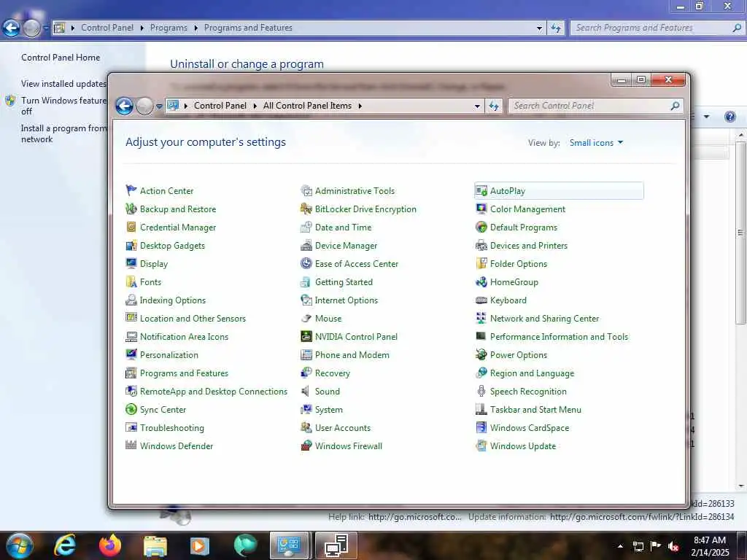Open the Network and Sharing Center link
The height and width of the screenshot is (560, 747).
coord(544,318)
